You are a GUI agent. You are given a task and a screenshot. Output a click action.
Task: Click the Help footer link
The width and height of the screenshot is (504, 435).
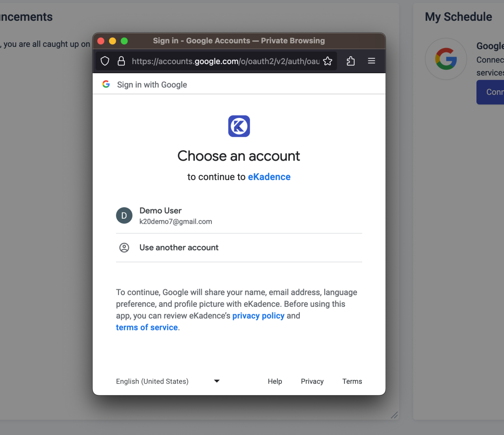tap(275, 381)
